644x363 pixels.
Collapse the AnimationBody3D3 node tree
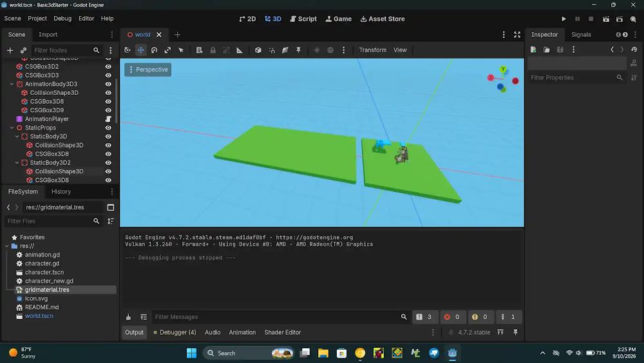pos(12,84)
